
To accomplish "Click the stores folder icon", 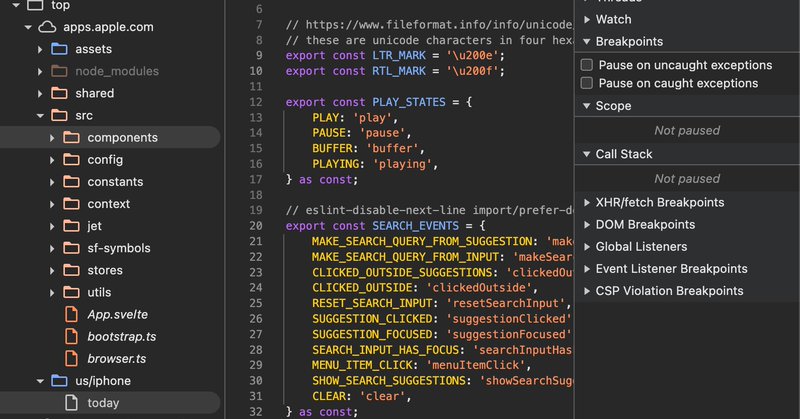I will click(x=71, y=270).
